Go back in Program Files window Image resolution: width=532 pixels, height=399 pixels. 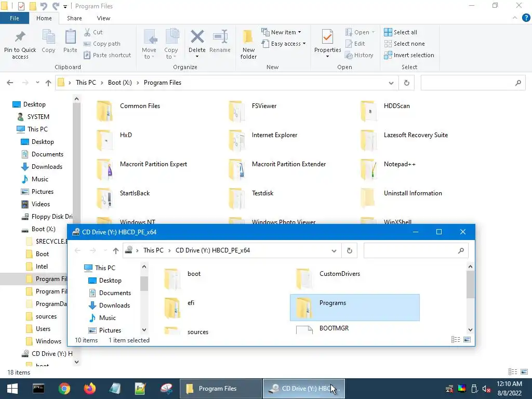(x=10, y=83)
